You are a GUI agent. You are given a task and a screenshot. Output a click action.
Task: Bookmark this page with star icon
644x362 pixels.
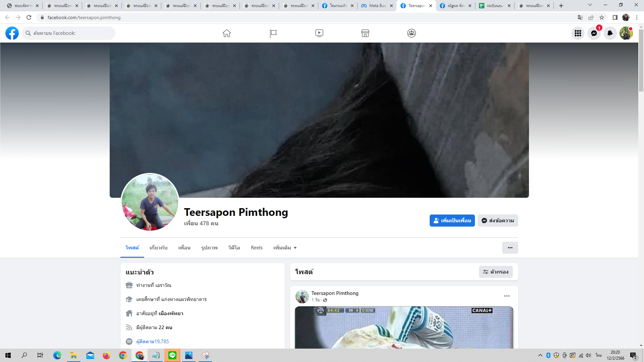[x=602, y=17]
